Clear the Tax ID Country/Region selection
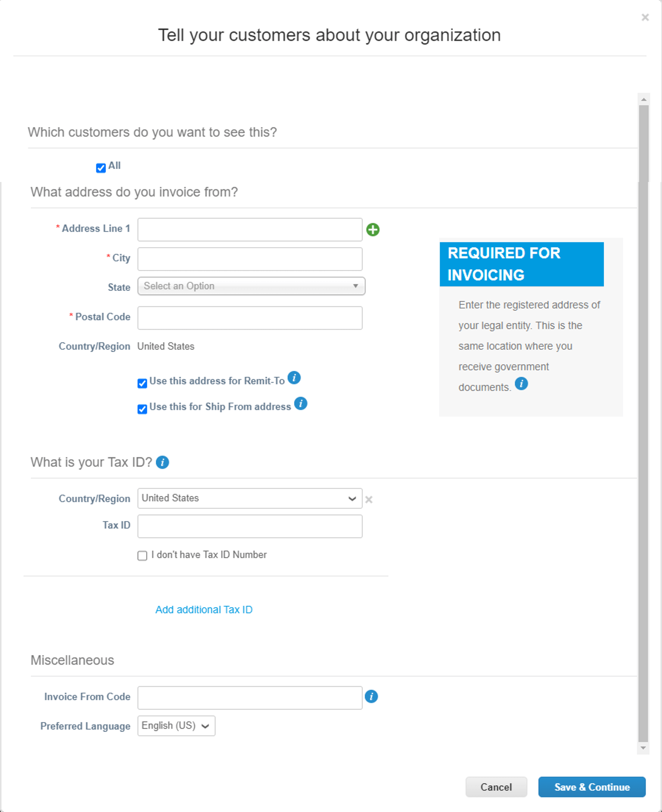This screenshot has height=812, width=662. (x=369, y=499)
